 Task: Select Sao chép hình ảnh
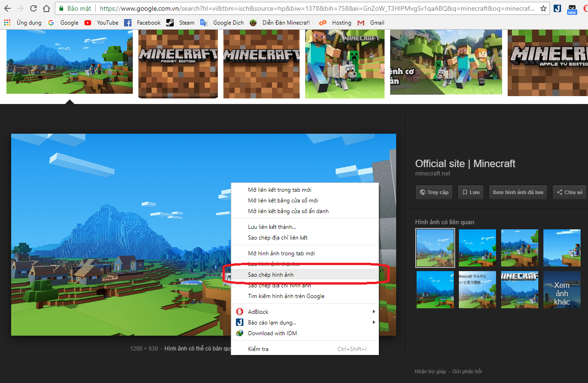click(305, 275)
